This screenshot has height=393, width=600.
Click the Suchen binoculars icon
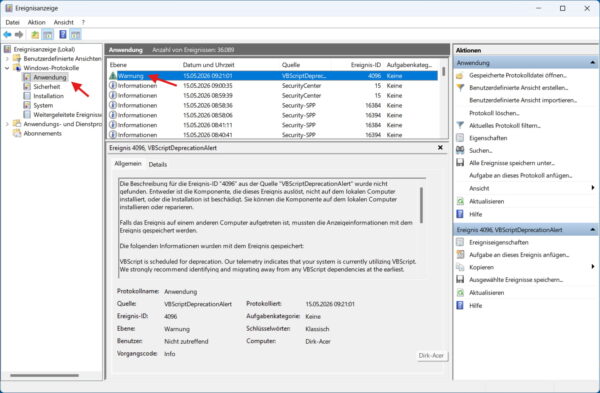coord(460,151)
